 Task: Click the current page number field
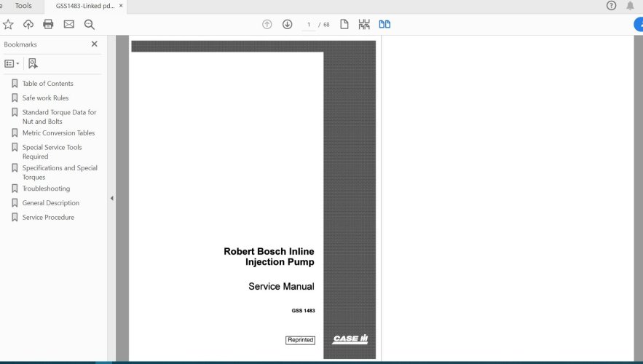(x=308, y=25)
